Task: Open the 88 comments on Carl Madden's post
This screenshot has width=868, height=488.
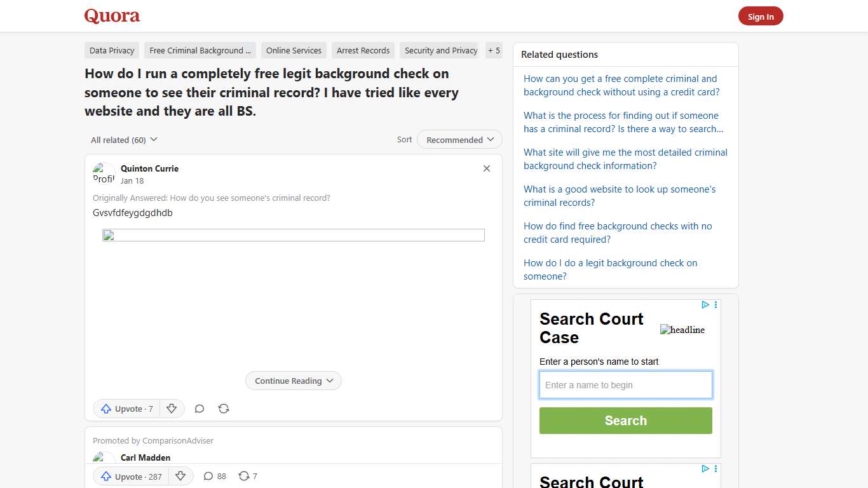Action: click(x=214, y=476)
